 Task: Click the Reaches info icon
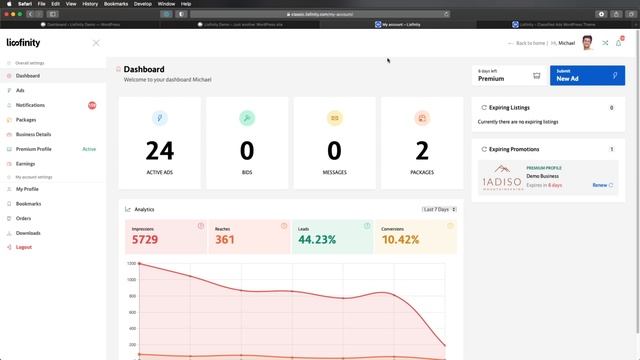pyautogui.click(x=284, y=226)
